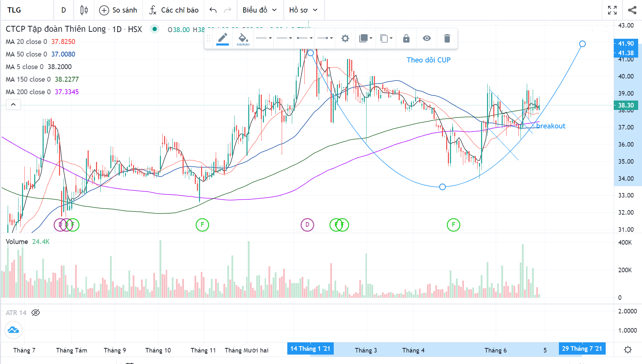Screen dimensions: 642x364
Task: Open the candlestick chart style selector
Action: [x=84, y=10]
